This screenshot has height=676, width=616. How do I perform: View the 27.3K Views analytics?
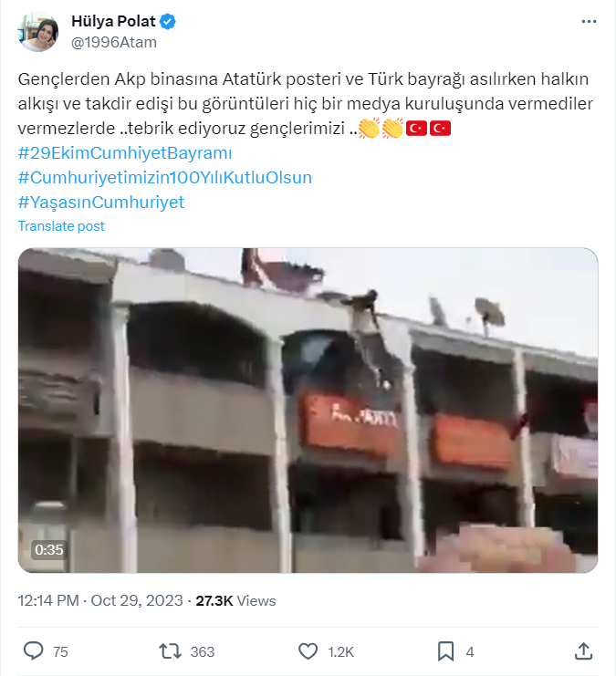click(236, 600)
